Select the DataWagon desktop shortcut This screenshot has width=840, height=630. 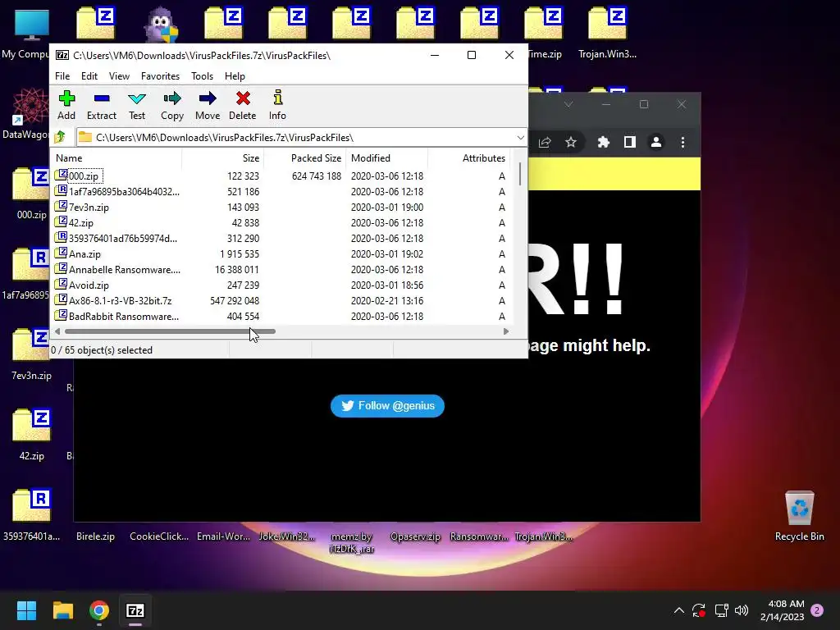point(25,113)
